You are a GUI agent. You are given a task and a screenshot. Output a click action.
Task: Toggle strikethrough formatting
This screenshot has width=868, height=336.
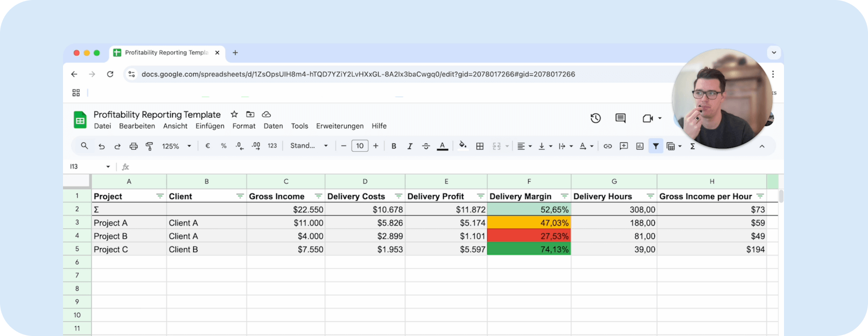pyautogui.click(x=426, y=146)
